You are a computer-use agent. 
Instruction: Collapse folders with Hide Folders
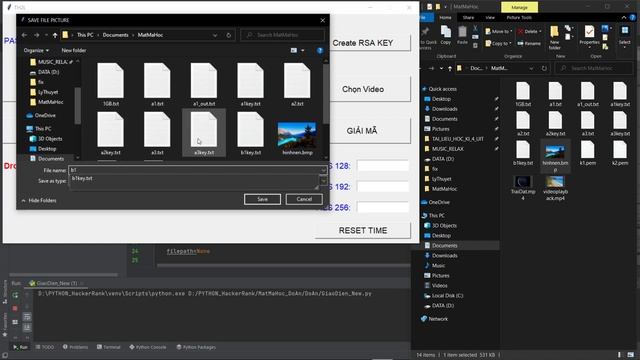point(39,200)
